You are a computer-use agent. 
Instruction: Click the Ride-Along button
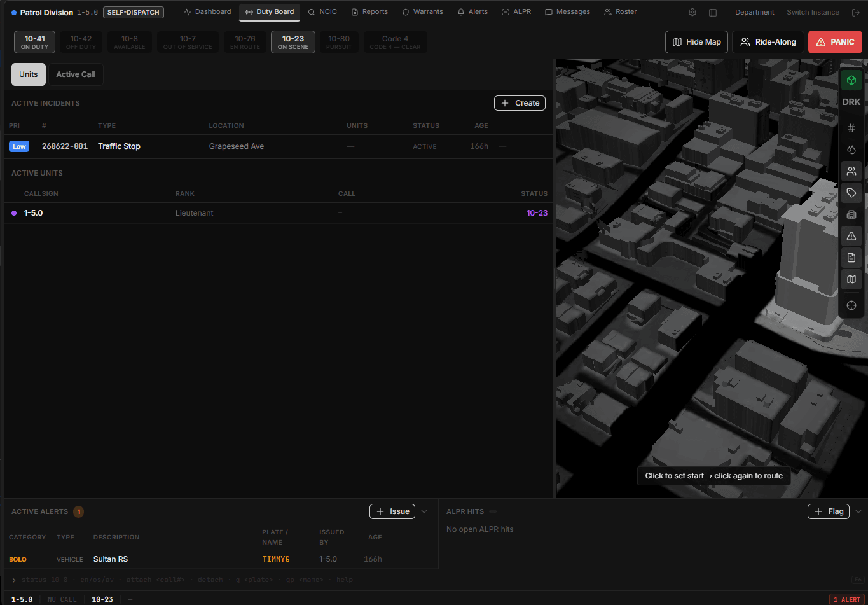[x=768, y=42]
